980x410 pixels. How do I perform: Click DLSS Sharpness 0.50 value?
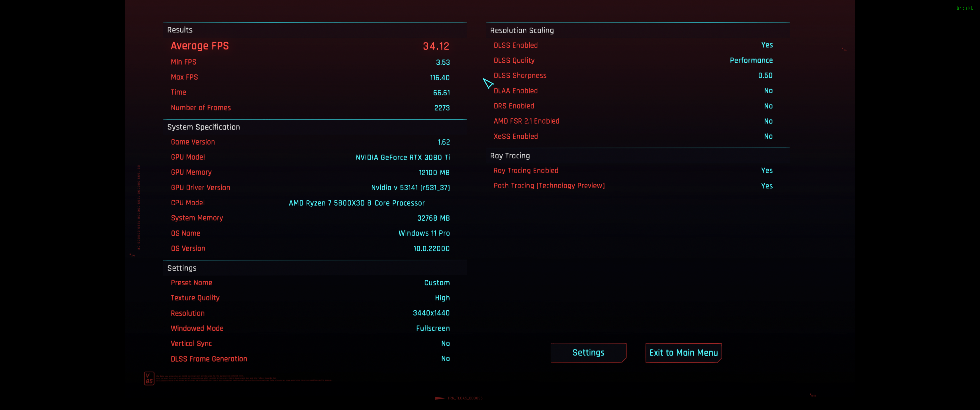click(x=765, y=75)
